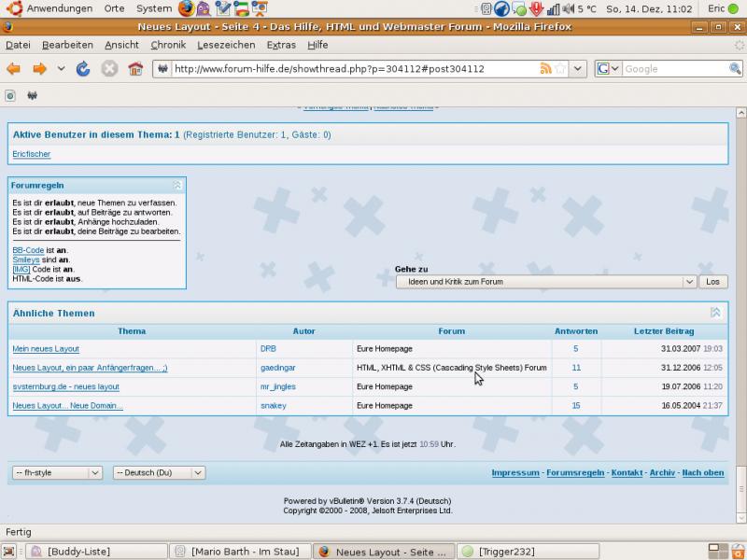Click the forward navigation arrow

(x=40, y=68)
